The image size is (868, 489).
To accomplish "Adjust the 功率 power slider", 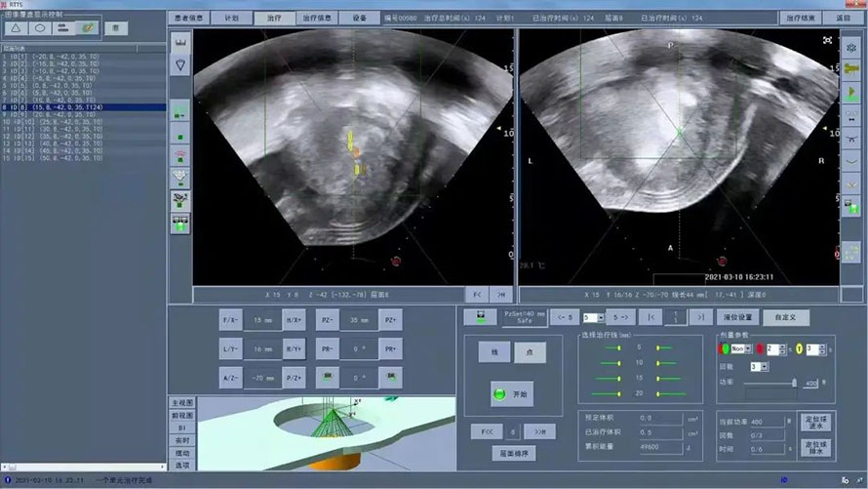I will click(794, 384).
